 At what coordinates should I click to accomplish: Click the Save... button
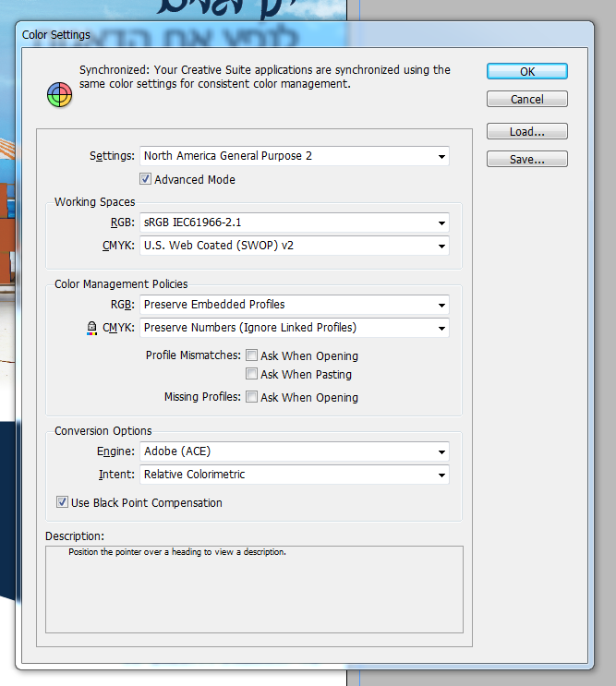(527, 159)
